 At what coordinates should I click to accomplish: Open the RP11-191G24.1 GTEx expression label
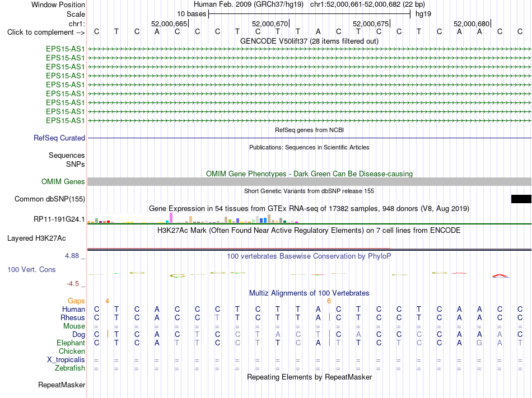(x=59, y=219)
